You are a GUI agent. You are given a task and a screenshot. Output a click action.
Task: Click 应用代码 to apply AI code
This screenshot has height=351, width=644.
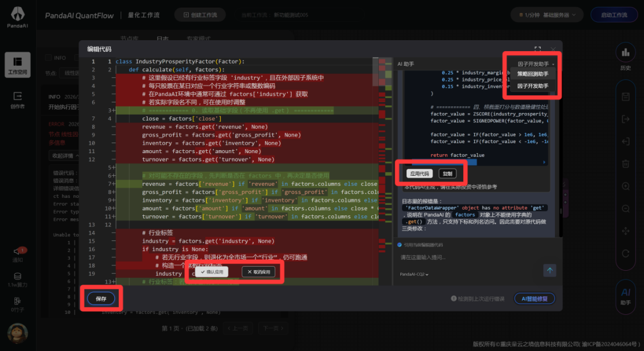tap(420, 173)
